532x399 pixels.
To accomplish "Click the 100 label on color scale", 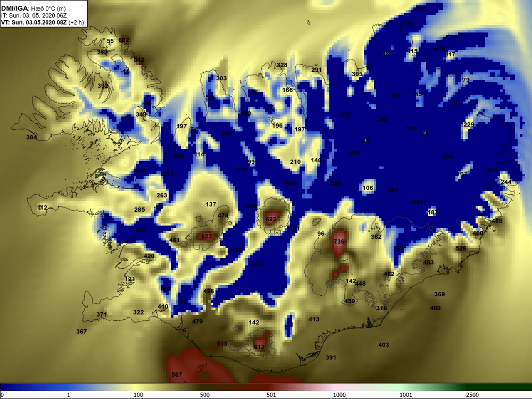I will click(138, 395).
